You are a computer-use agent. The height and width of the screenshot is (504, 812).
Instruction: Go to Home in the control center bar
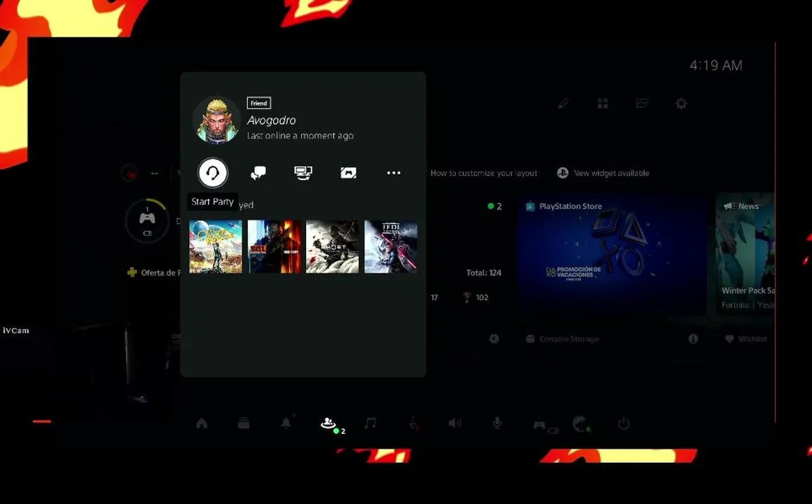(x=202, y=423)
